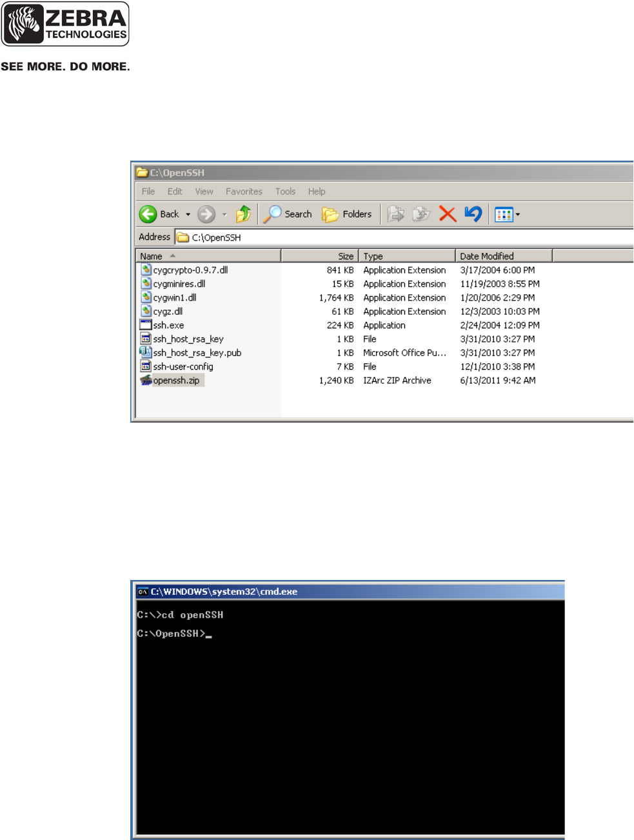Click the Microsoft Office Pu... type text
This screenshot has width=634, height=840.
click(404, 353)
